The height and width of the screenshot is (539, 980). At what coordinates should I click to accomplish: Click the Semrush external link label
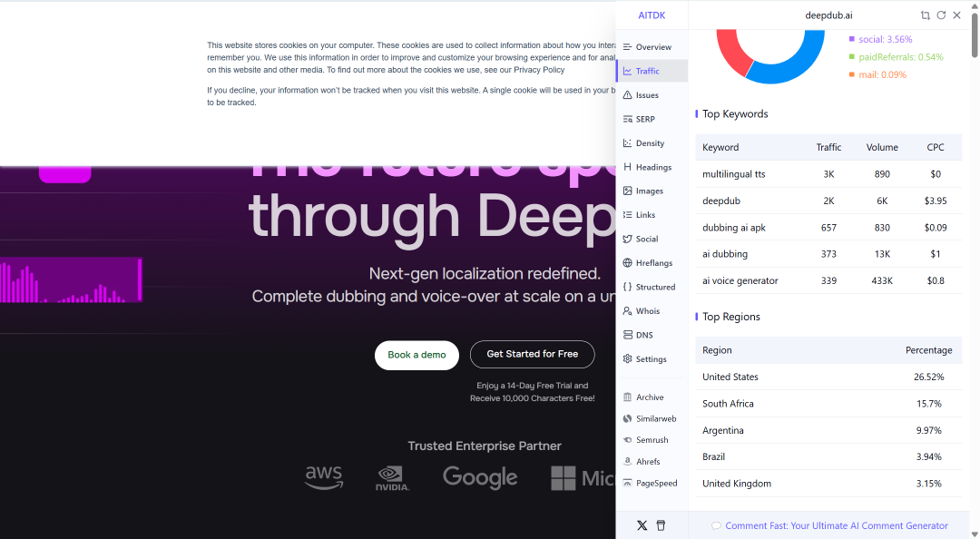tap(652, 439)
